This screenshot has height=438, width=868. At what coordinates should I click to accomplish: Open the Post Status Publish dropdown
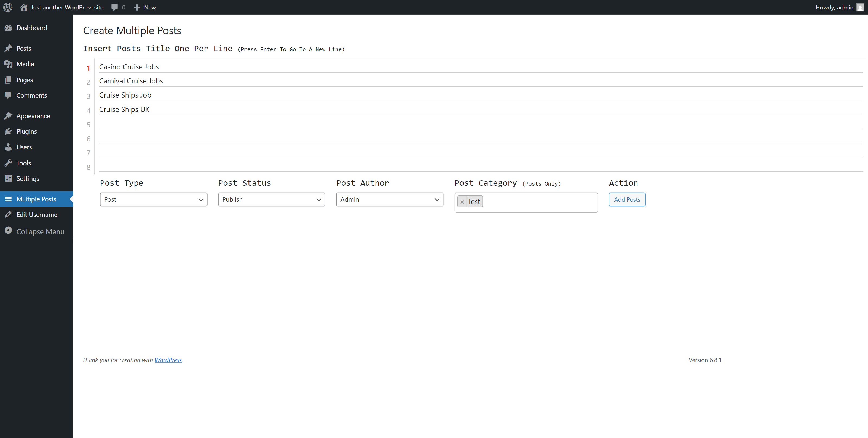pyautogui.click(x=271, y=199)
